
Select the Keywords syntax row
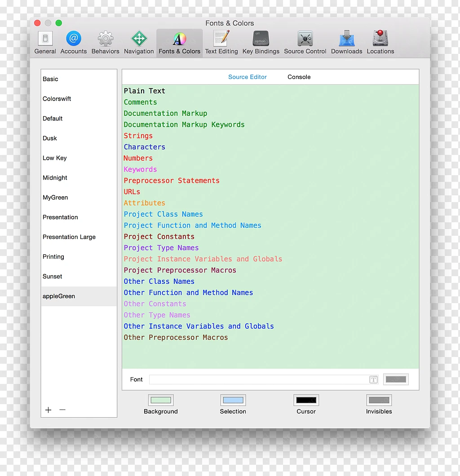270,169
